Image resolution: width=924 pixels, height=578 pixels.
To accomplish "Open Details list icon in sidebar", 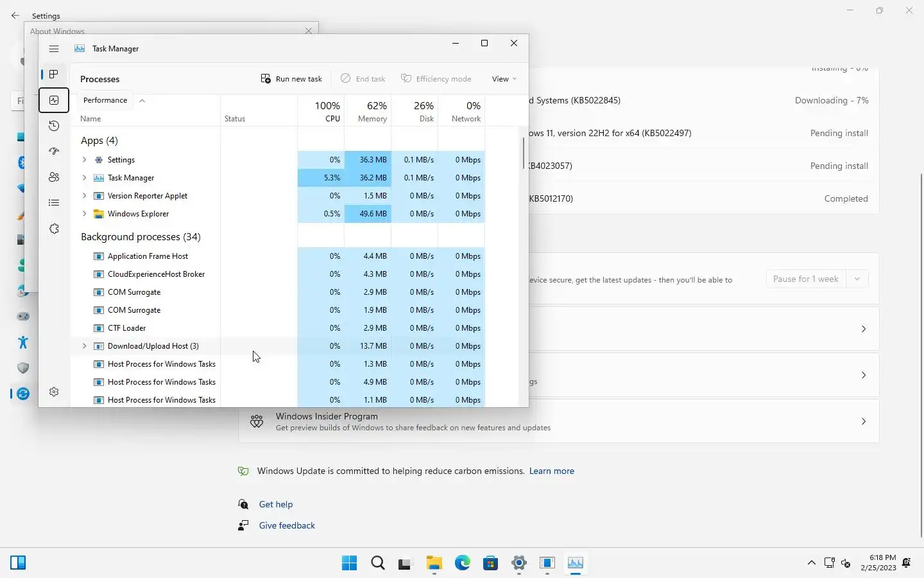I will pos(54,203).
